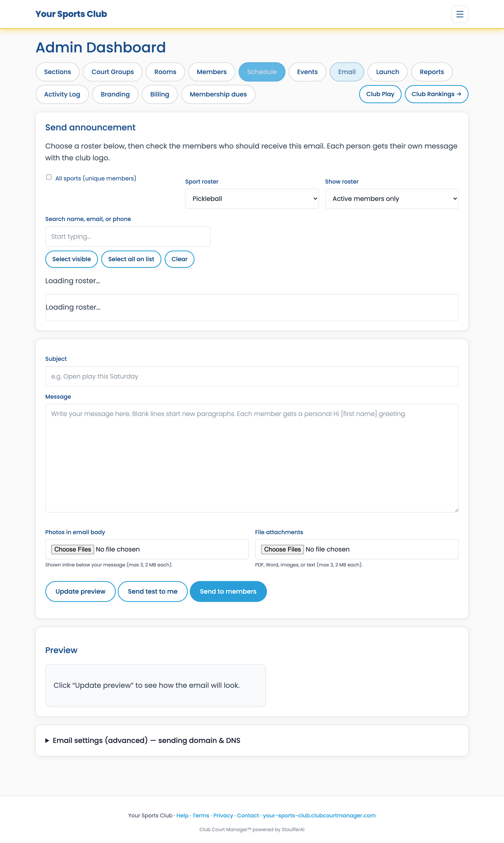Open the Privacy footer link
The height and width of the screenshot is (843, 504).
tap(223, 815)
